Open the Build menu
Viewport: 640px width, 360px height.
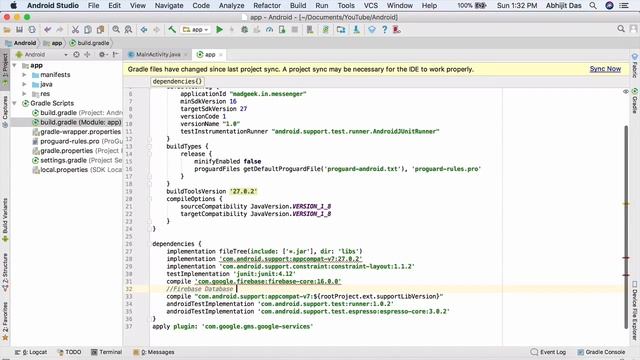tap(298, 5)
